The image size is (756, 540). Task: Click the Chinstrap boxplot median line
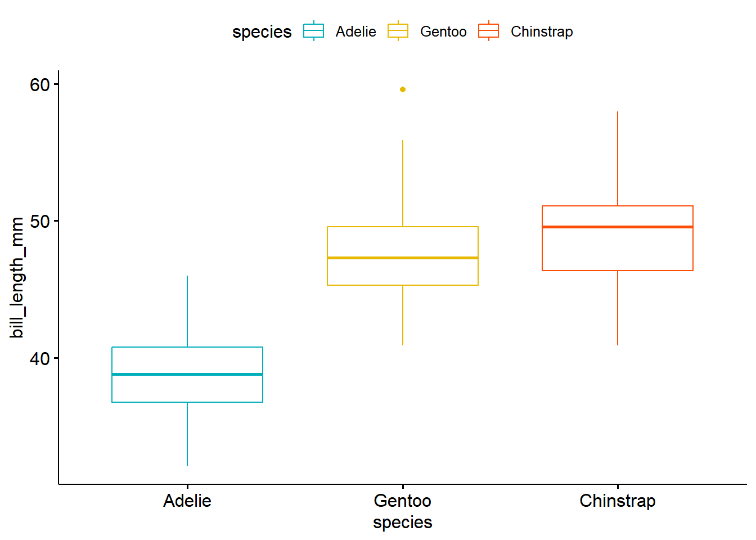[x=618, y=227]
